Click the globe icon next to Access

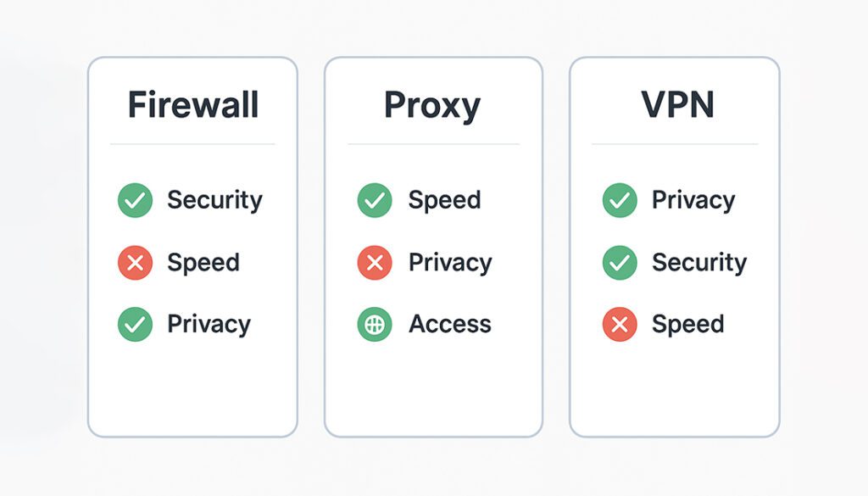[x=375, y=325]
